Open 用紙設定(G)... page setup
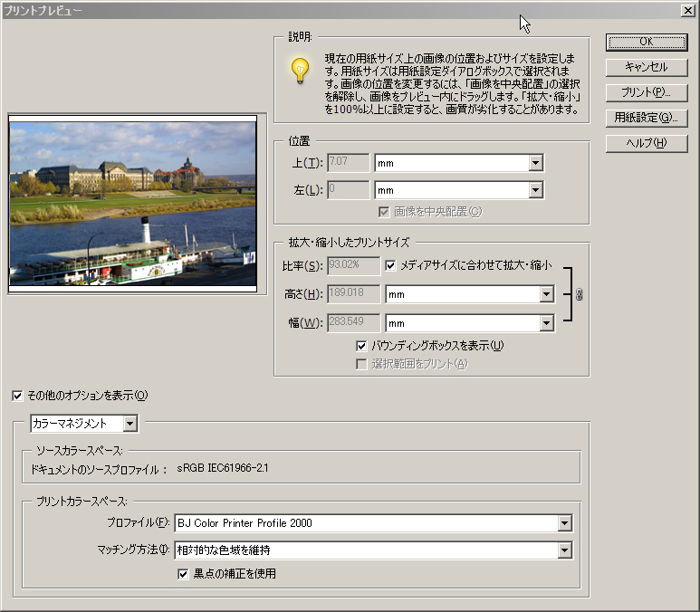Image resolution: width=700 pixels, height=612 pixels. point(647,118)
